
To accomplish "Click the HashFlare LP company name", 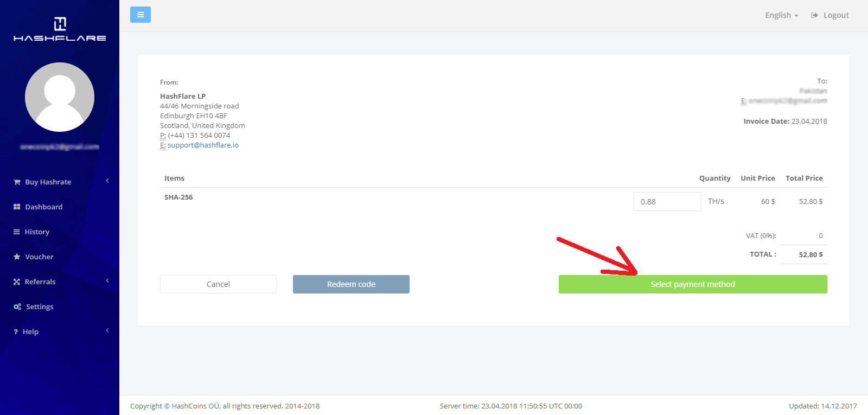I will click(183, 97).
